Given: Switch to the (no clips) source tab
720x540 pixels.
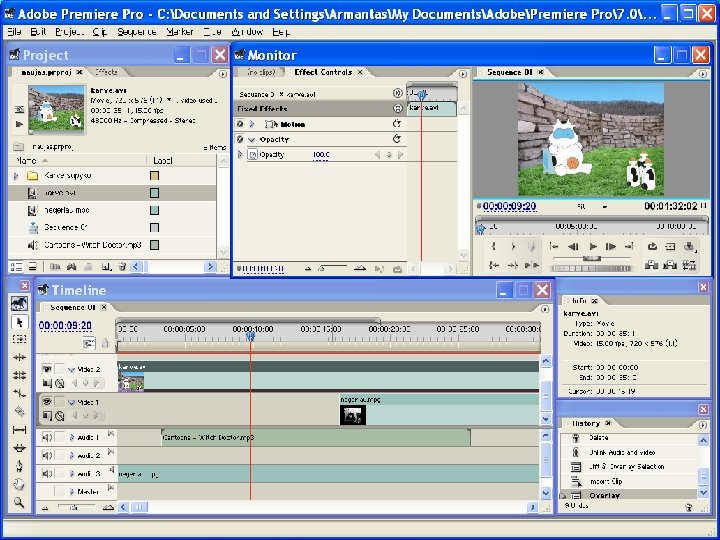Looking at the screenshot, I should pos(261,72).
